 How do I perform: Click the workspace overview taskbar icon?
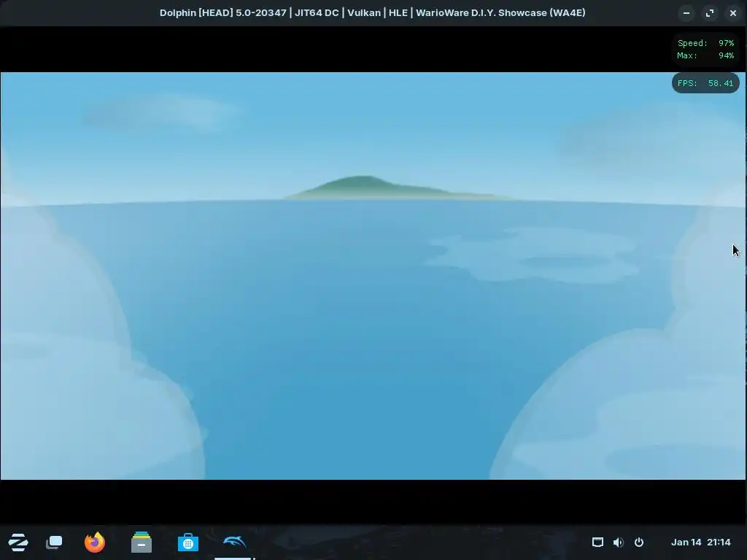(54, 542)
